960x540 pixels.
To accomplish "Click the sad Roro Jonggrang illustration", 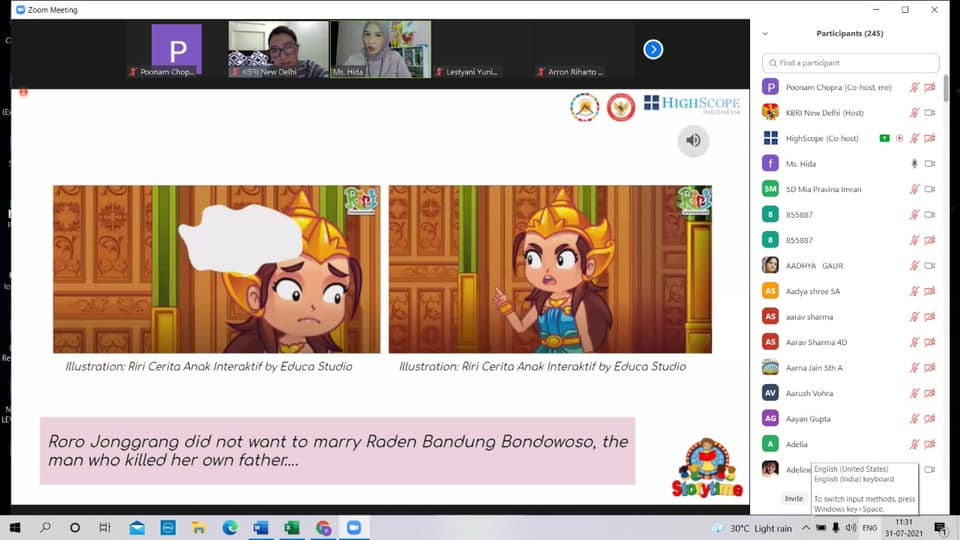I will tap(216, 269).
